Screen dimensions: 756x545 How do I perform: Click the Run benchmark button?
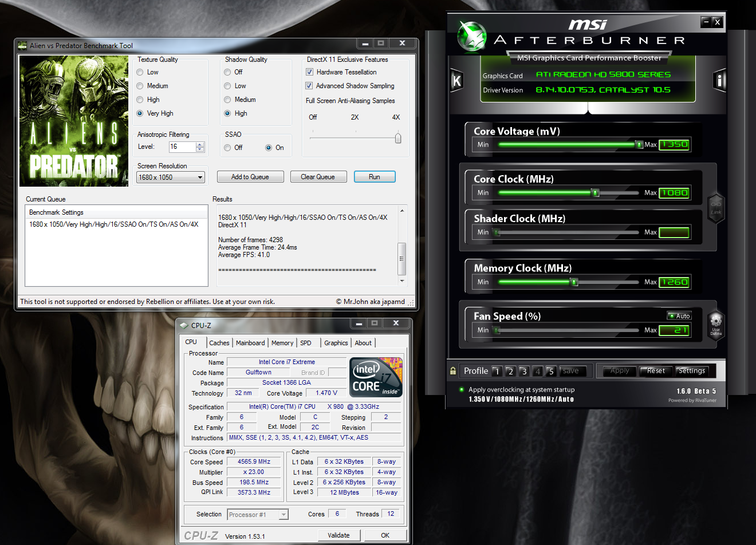point(375,177)
